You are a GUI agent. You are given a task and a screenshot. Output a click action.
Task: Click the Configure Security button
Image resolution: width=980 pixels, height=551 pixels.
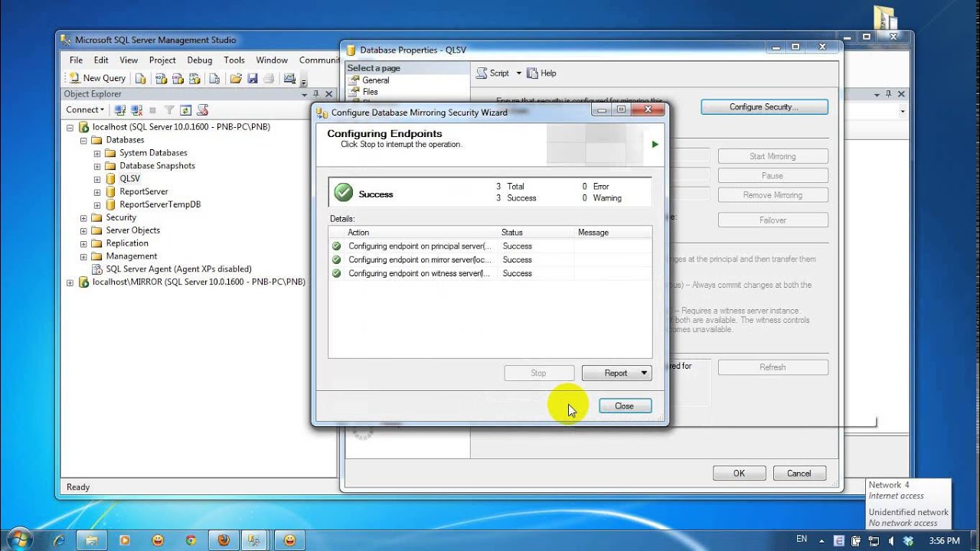click(x=764, y=107)
